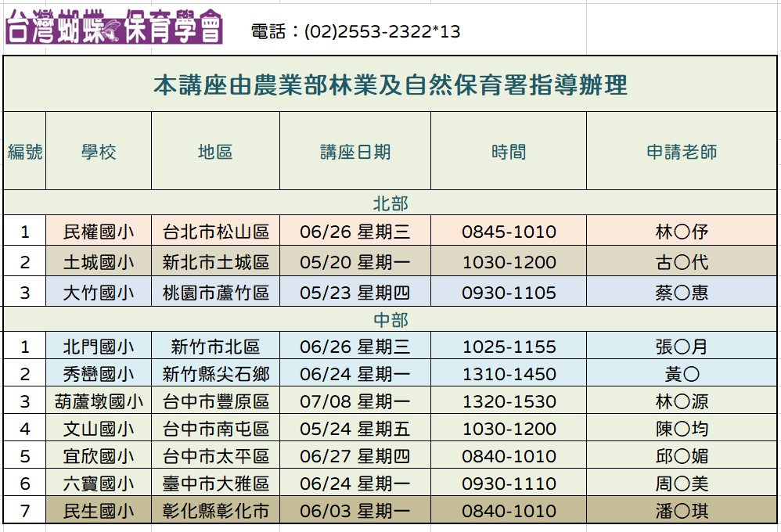Click the 05/23 星期四 date cell

pos(355,293)
